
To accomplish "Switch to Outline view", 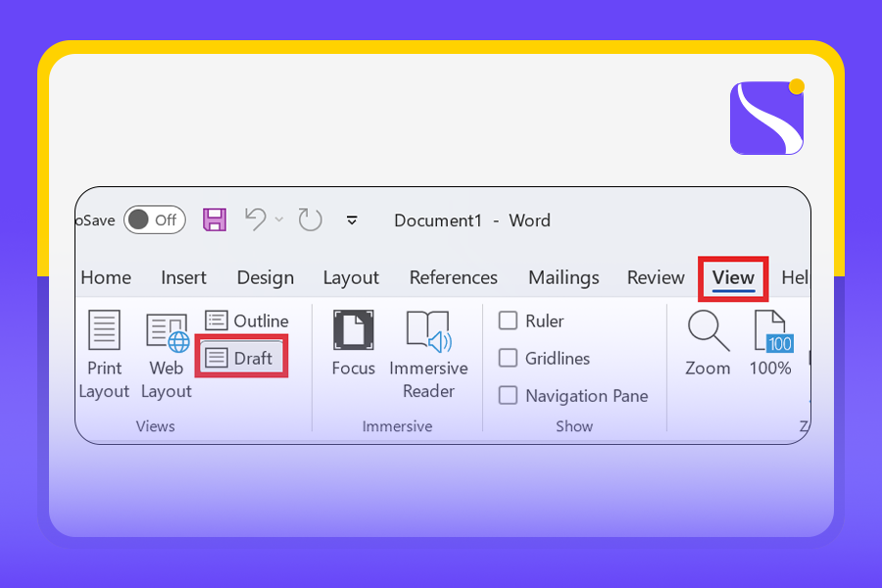I will pos(246,320).
